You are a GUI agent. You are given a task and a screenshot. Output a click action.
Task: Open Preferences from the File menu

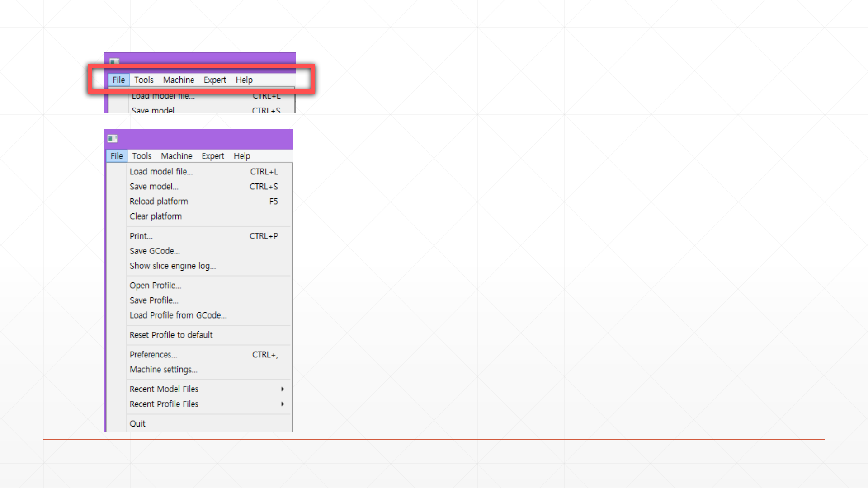pyautogui.click(x=153, y=355)
